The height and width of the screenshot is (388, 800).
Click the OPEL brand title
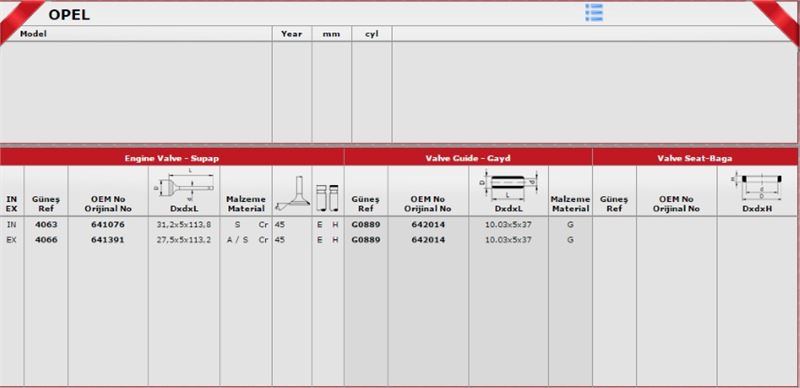tap(69, 15)
